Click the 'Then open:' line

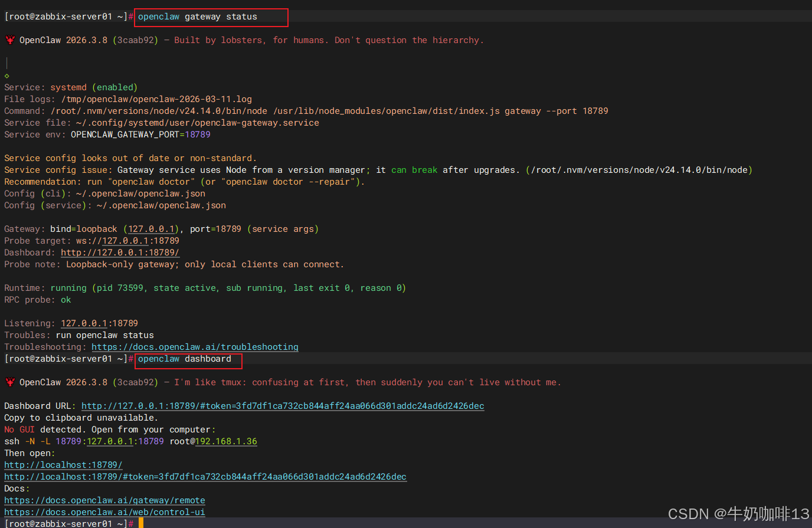30,453
